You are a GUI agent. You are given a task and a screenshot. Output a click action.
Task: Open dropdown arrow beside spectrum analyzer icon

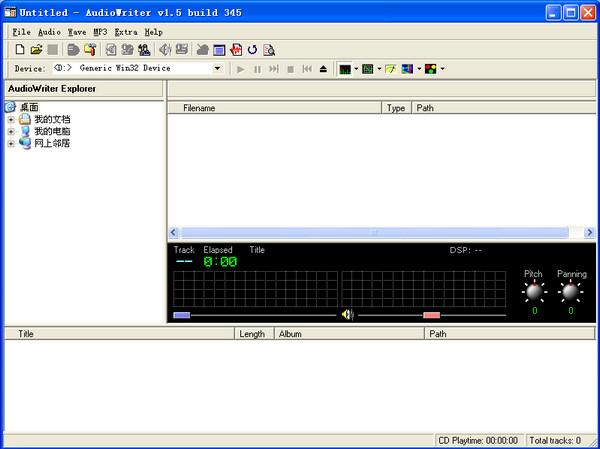(x=356, y=69)
